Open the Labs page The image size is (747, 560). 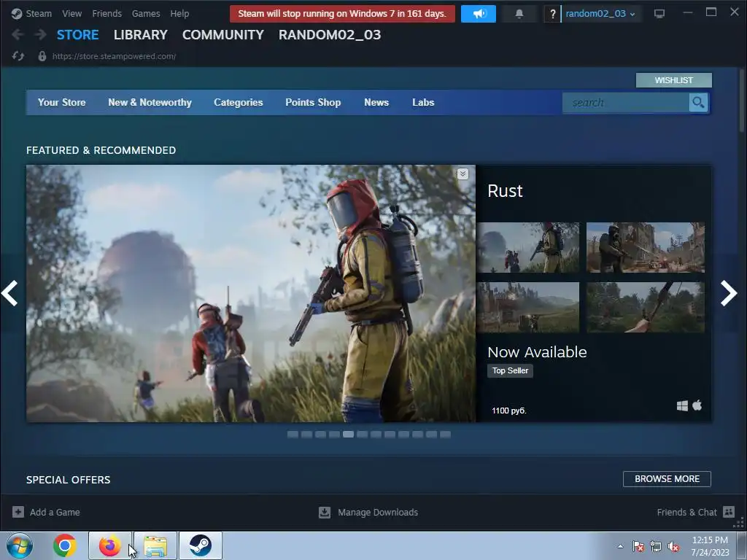coord(423,102)
